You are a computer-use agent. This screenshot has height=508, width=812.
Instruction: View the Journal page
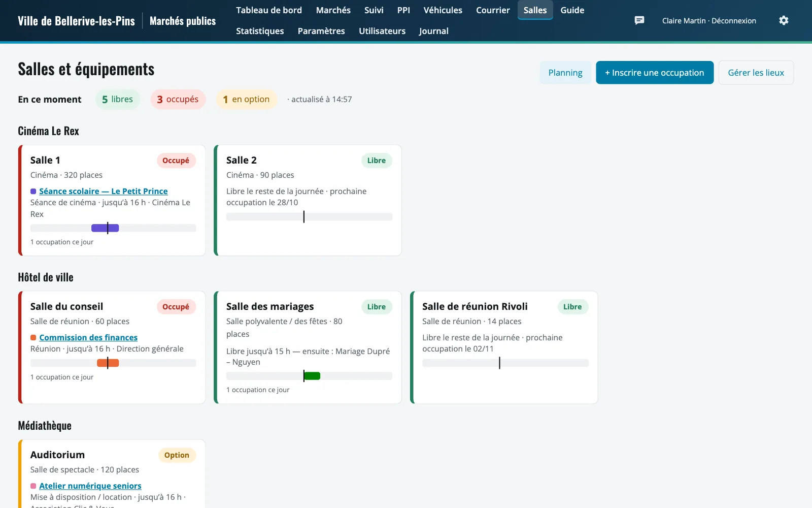(x=433, y=31)
